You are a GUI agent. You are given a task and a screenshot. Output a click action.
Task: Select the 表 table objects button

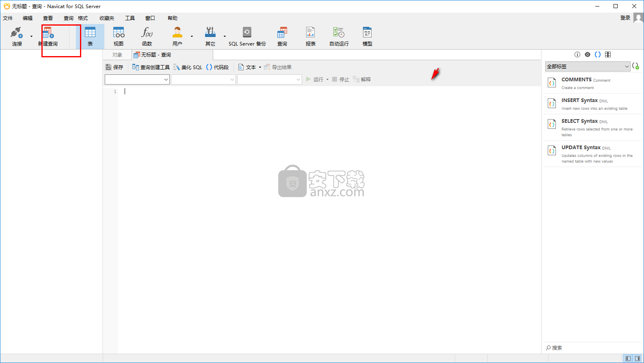90,36
